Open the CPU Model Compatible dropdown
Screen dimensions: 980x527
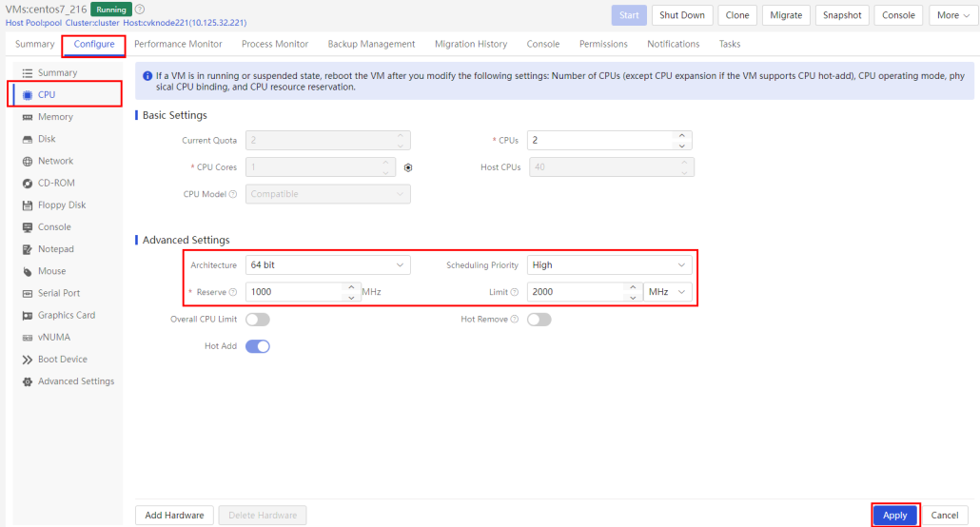(327, 194)
